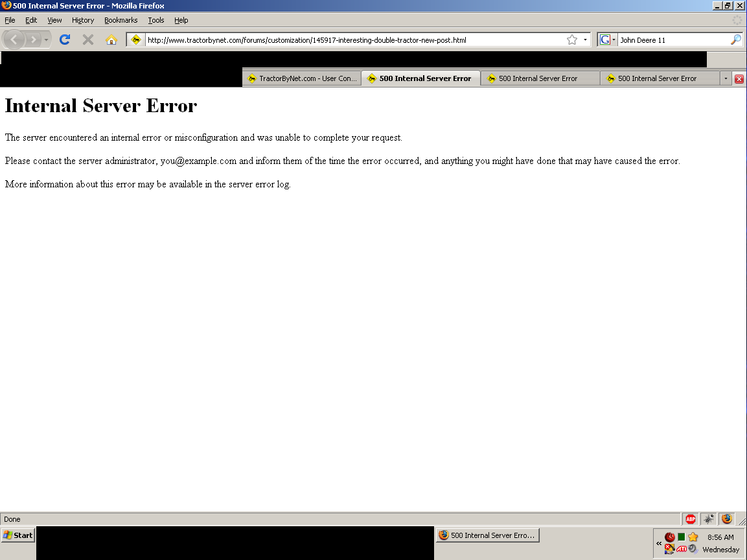Switch to TractorByNet.com User Con... tab

pyautogui.click(x=302, y=78)
